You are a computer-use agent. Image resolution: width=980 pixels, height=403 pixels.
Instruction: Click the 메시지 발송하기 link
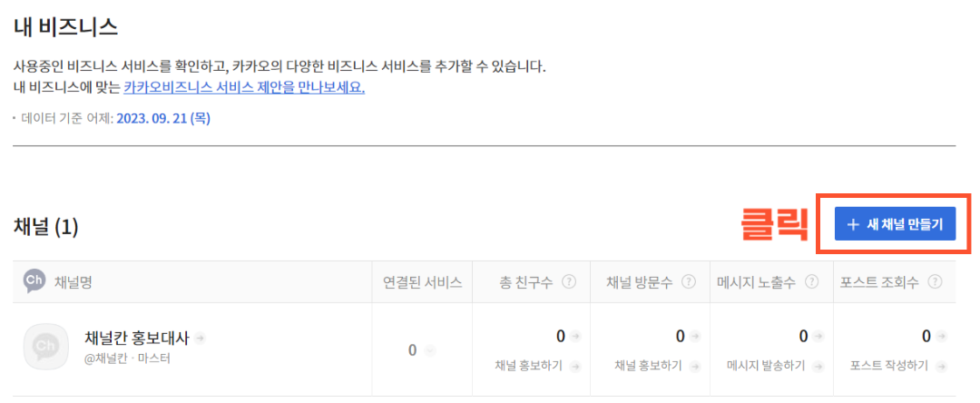click(x=765, y=366)
